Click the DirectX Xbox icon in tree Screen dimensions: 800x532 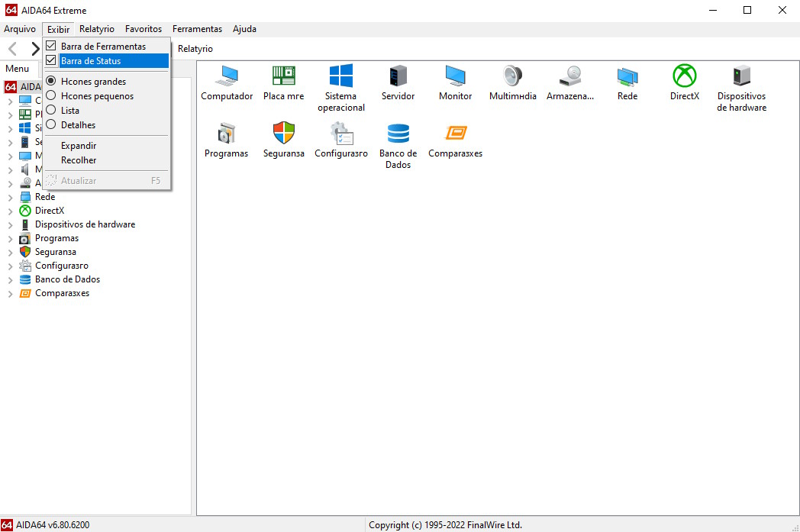25,211
